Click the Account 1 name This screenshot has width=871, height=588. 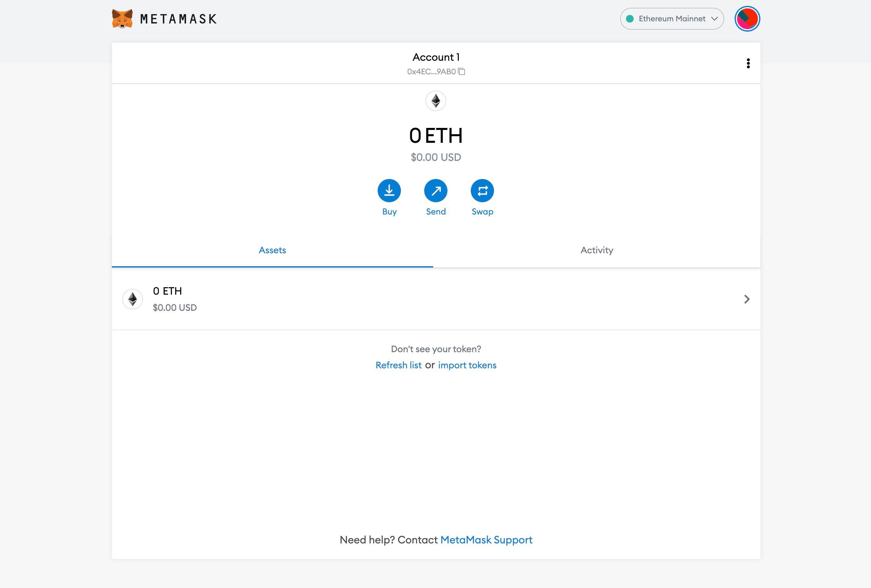[436, 57]
